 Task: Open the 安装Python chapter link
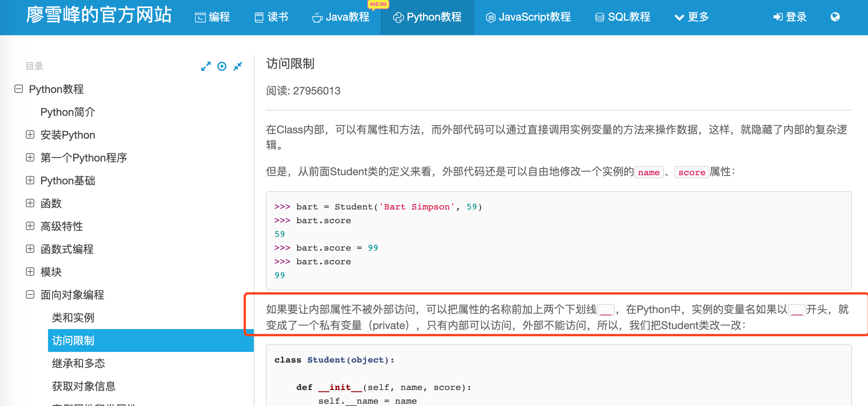pyautogui.click(x=68, y=135)
